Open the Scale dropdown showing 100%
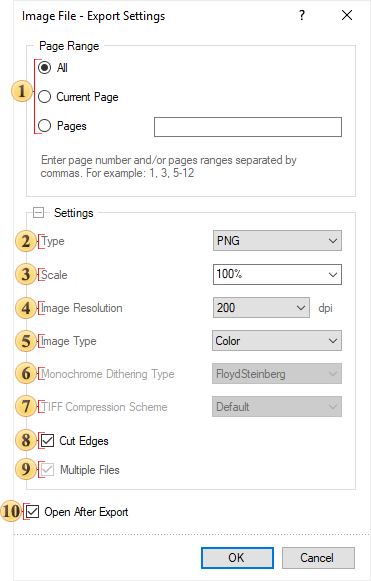The height and width of the screenshot is (581, 371). pyautogui.click(x=277, y=275)
